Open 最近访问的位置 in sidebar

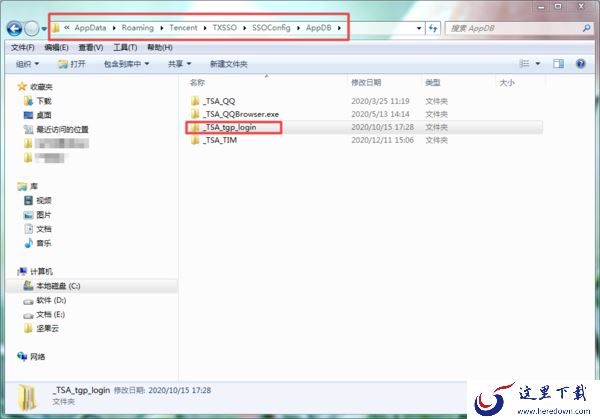click(56, 129)
